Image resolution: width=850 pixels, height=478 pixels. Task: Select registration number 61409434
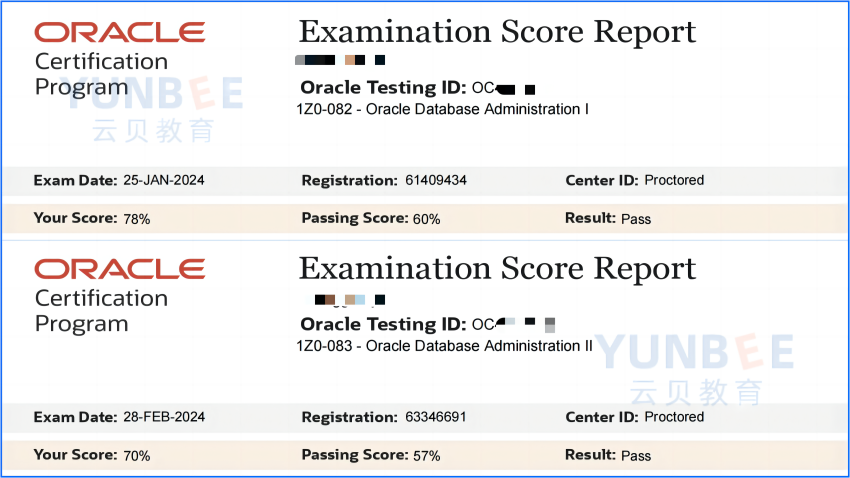436,180
